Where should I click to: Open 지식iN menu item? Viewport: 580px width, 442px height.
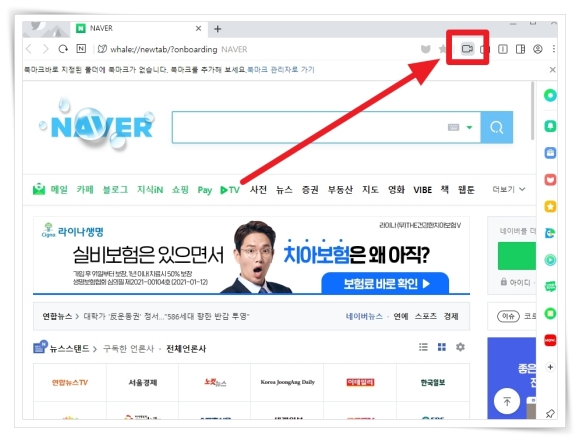click(150, 189)
